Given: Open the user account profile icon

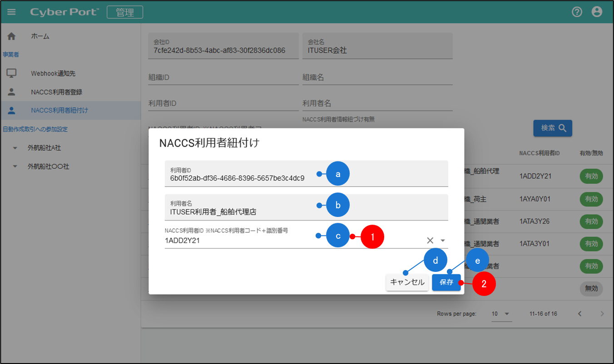Looking at the screenshot, I should click(x=597, y=12).
